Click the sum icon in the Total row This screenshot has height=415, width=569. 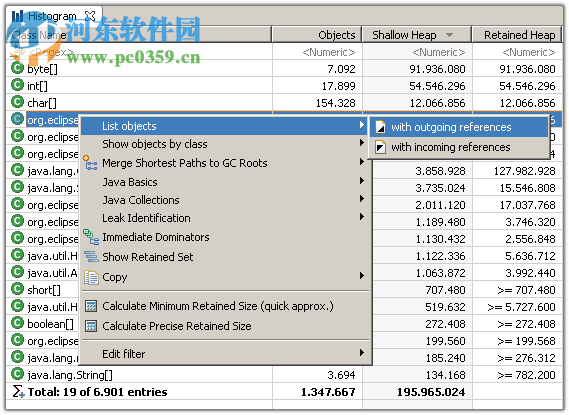(19, 391)
